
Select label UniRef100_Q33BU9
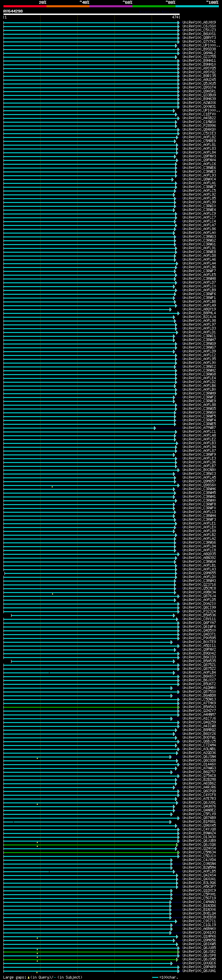point(199,95)
